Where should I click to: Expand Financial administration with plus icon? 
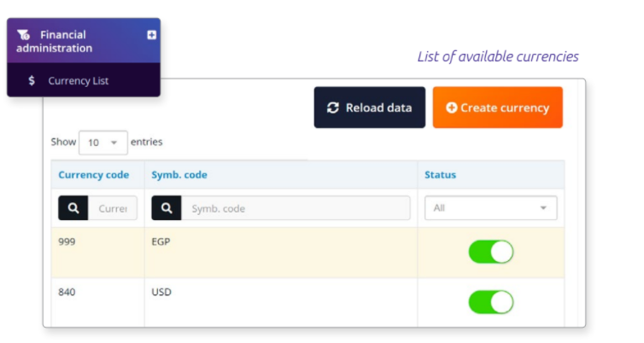click(151, 35)
